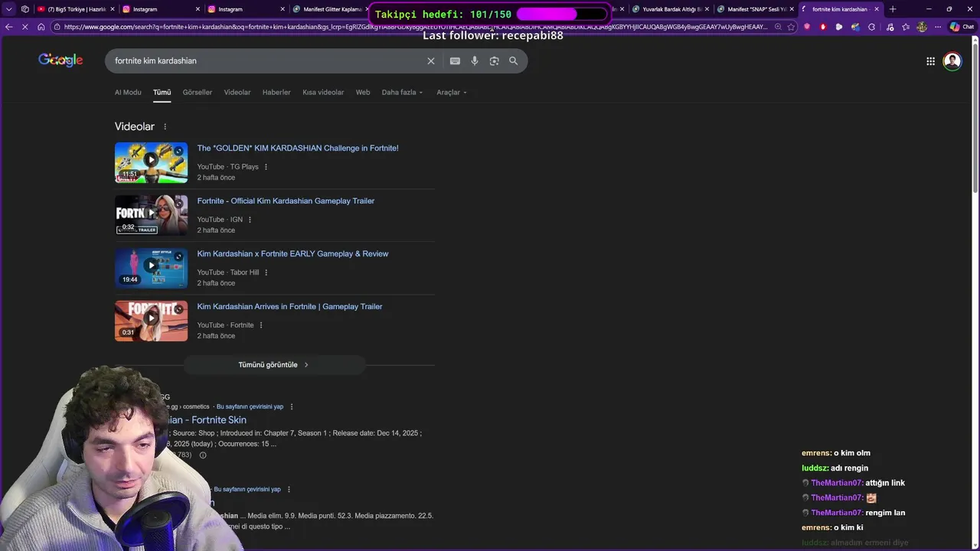This screenshot has width=980, height=551.
Task: Expand the Daha fazla filter dropdown
Action: click(403, 93)
